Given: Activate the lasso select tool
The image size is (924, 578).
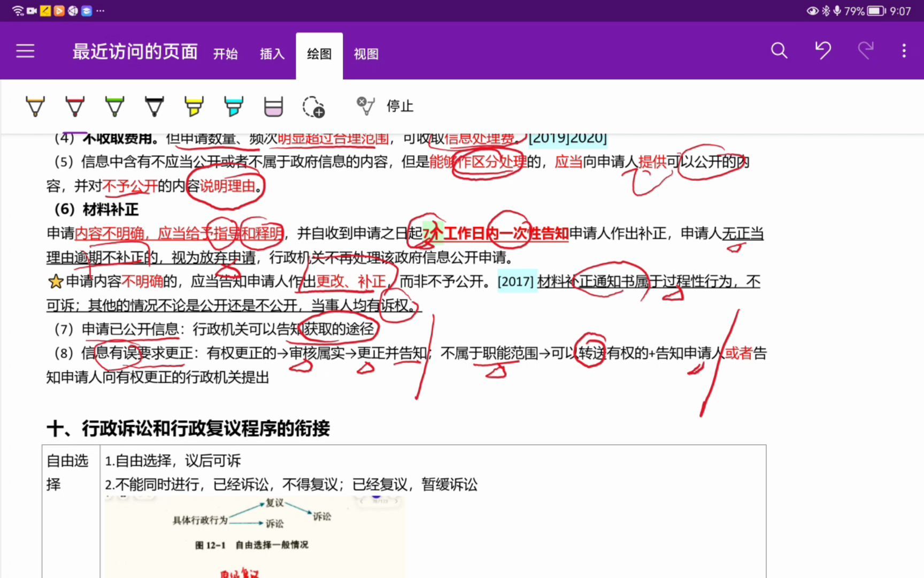Looking at the screenshot, I should point(313,107).
